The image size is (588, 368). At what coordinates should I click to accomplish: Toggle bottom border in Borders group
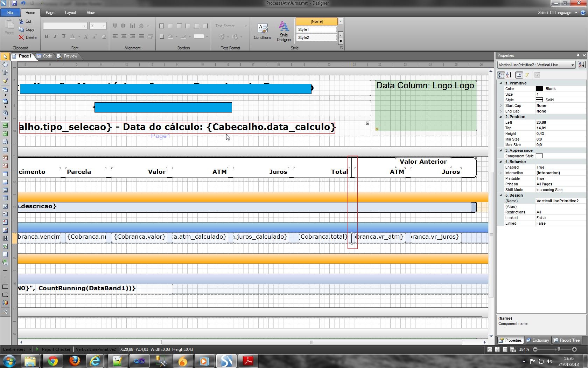click(197, 26)
